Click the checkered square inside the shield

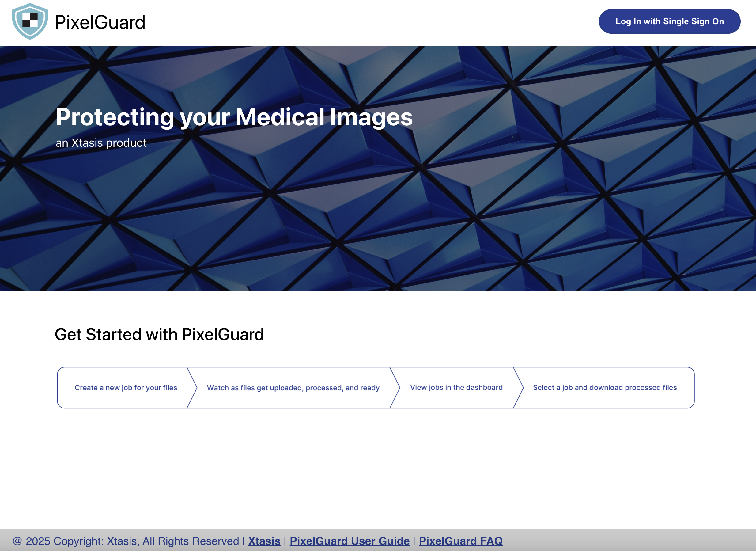(x=30, y=19)
